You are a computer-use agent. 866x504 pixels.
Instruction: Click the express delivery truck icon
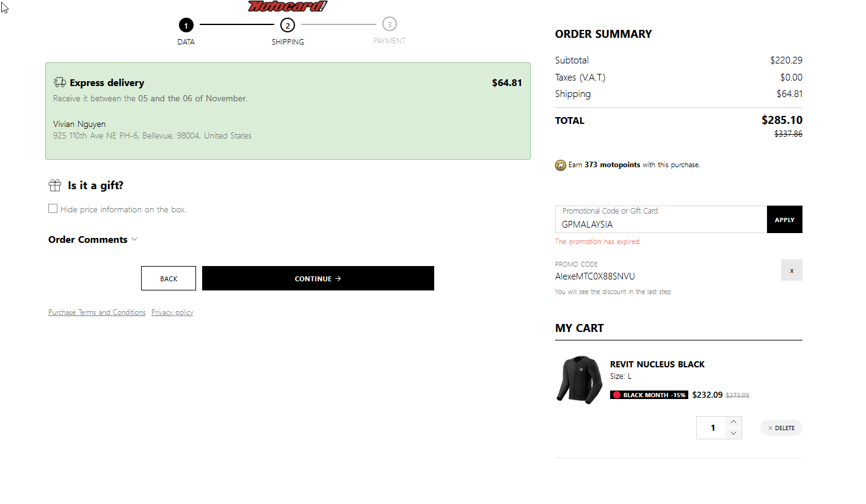click(59, 82)
